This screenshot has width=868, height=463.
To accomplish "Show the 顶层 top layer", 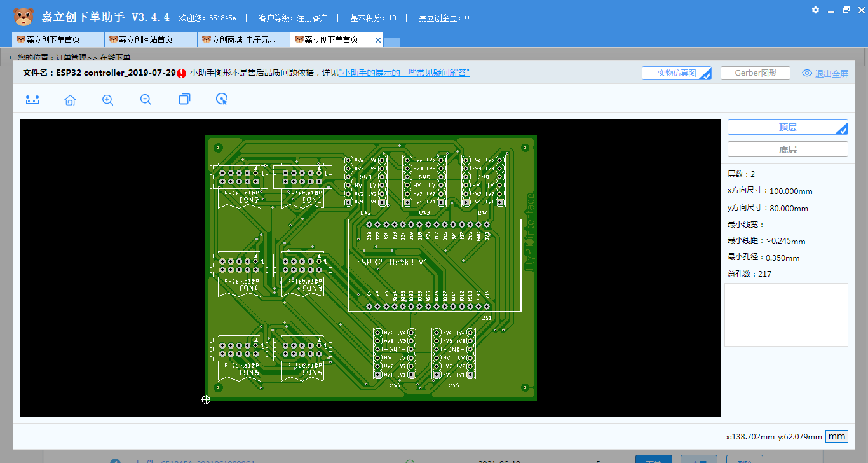I will pyautogui.click(x=787, y=127).
